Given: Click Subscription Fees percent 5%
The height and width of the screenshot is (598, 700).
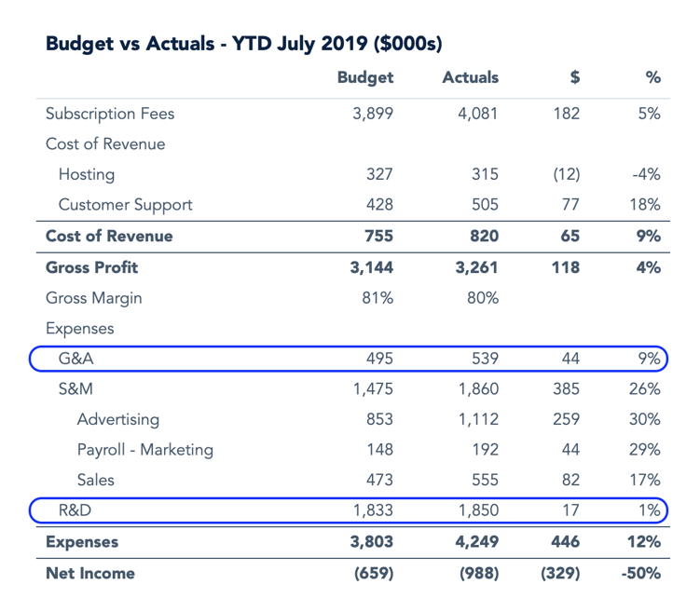Looking at the screenshot, I should (649, 114).
